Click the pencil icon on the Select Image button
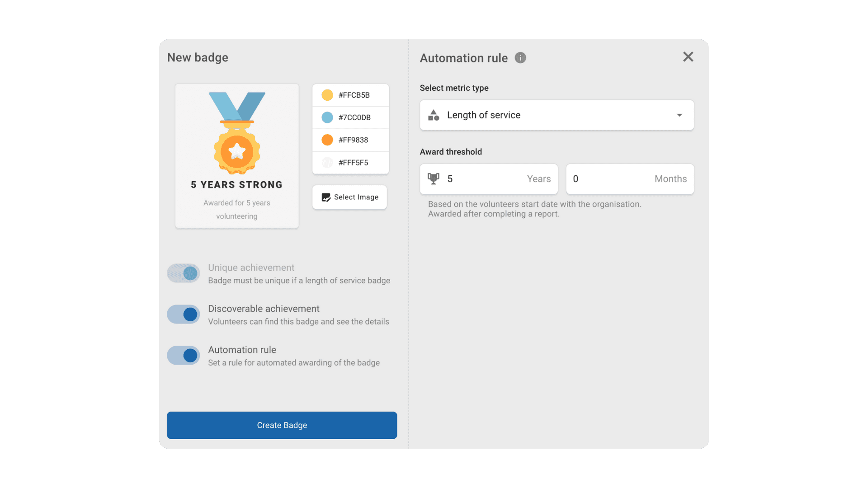 [x=325, y=197]
